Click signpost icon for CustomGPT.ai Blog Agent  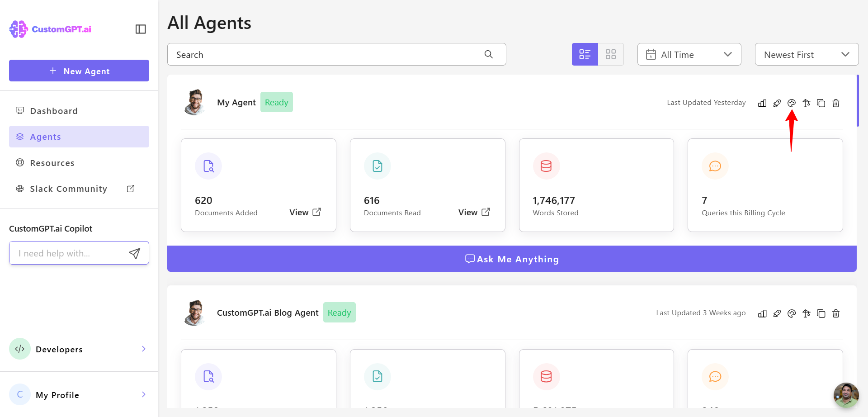(807, 313)
